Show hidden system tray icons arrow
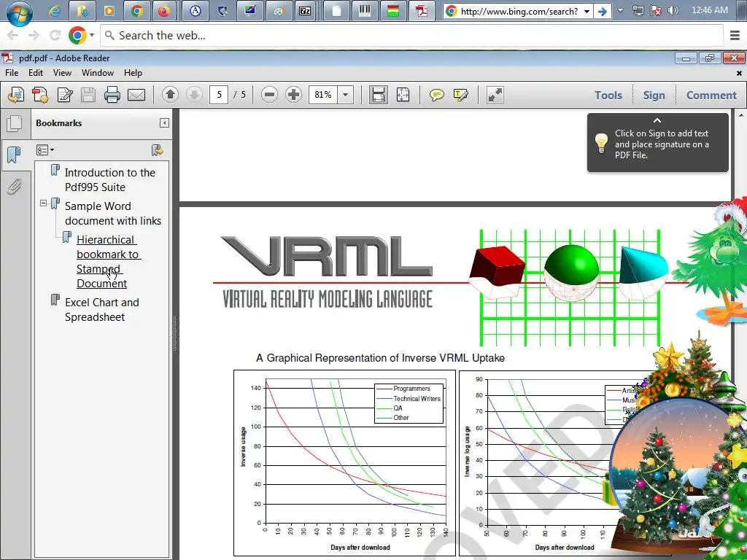 click(x=620, y=10)
